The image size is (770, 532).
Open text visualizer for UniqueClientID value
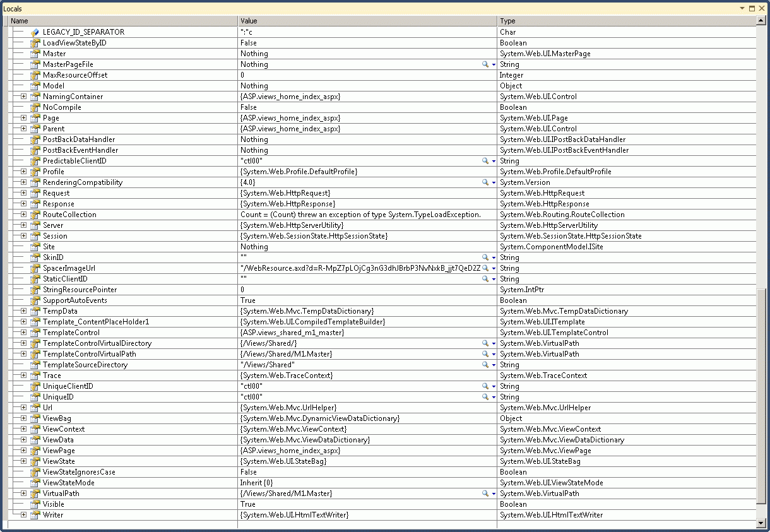click(x=485, y=386)
